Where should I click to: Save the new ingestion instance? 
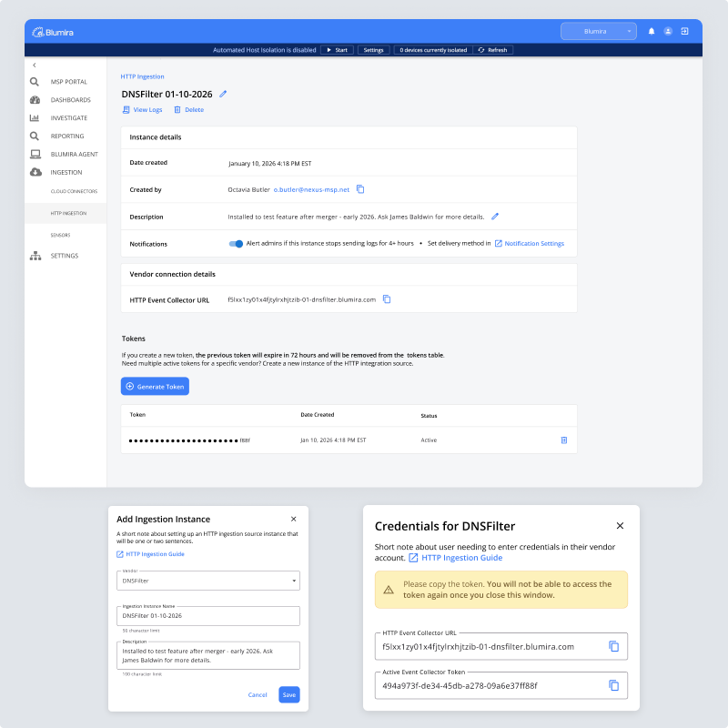pyautogui.click(x=289, y=695)
